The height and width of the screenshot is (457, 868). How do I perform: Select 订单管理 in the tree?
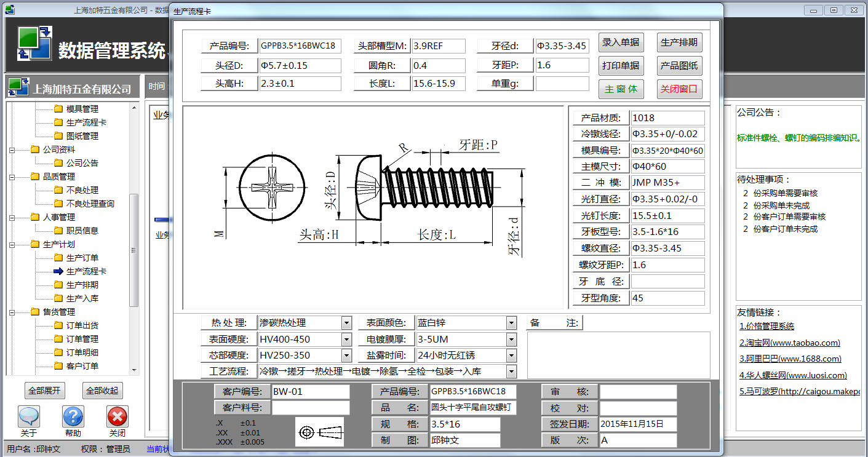(x=82, y=339)
